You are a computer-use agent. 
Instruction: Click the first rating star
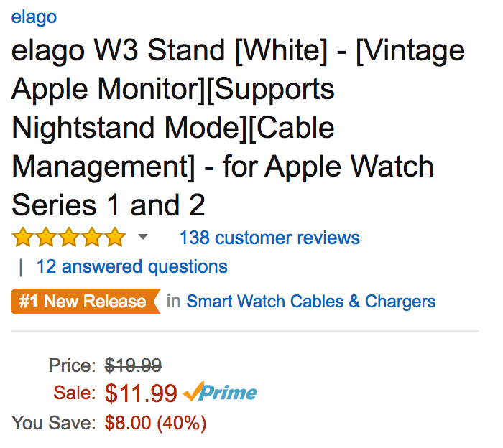click(23, 238)
